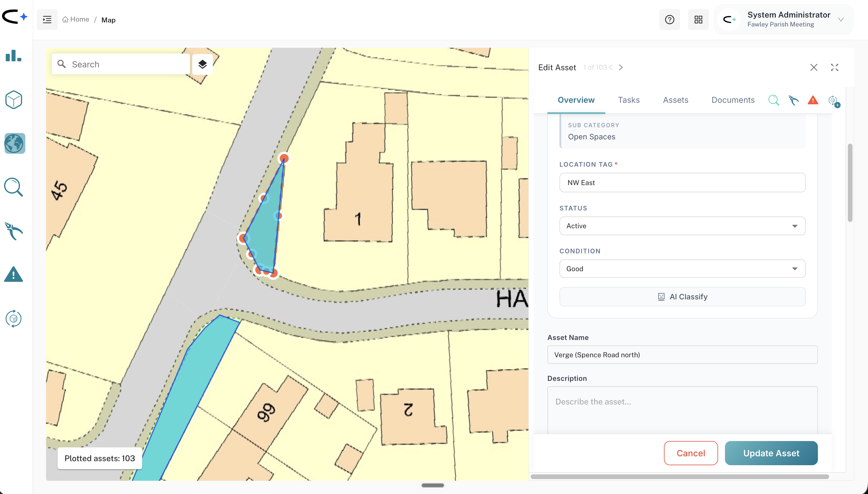Image resolution: width=868 pixels, height=494 pixels.
Task: Open the assets cube icon in sidebar
Action: coord(14,99)
